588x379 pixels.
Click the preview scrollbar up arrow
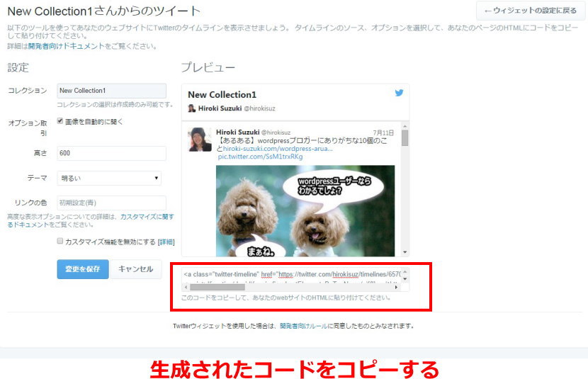point(405,125)
